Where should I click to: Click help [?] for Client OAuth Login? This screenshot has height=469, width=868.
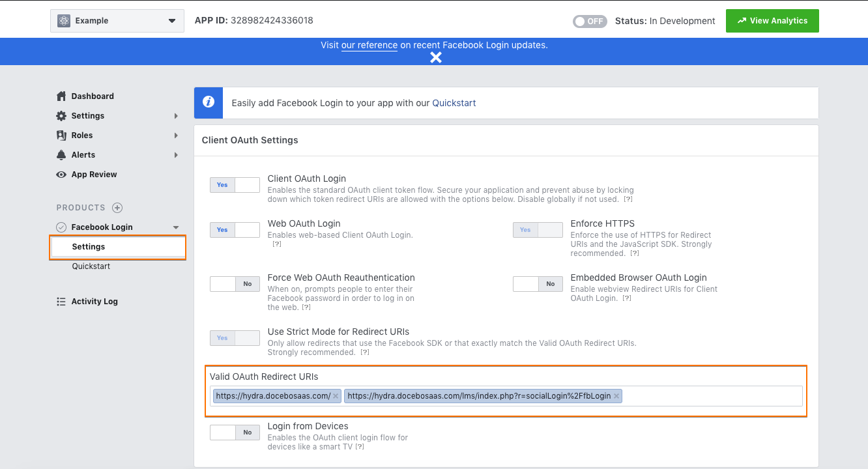click(628, 199)
